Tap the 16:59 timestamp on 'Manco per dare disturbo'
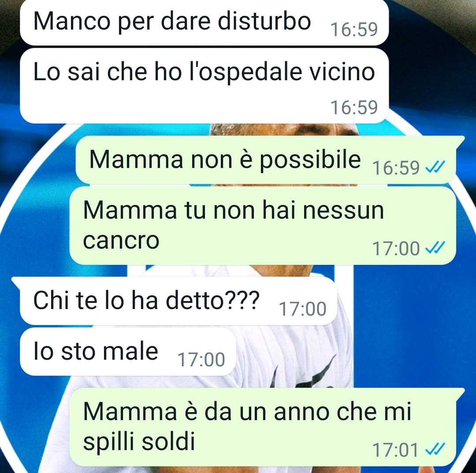This screenshot has width=476, height=473. coord(354,30)
